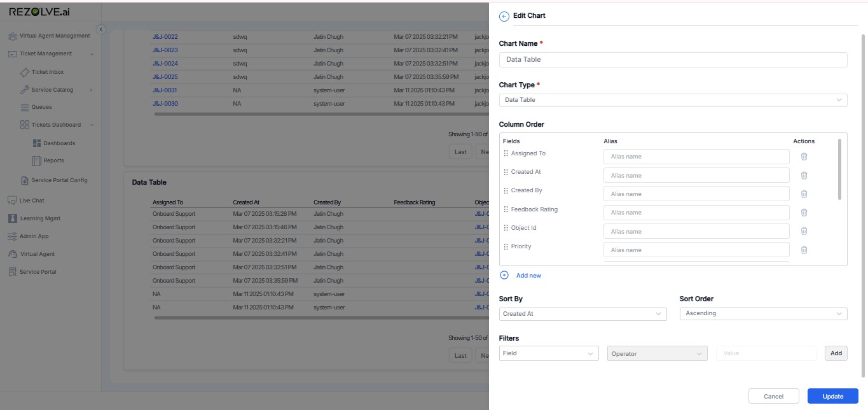The image size is (868, 410).
Task: Open the Service Portal menu item
Action: coord(38,272)
